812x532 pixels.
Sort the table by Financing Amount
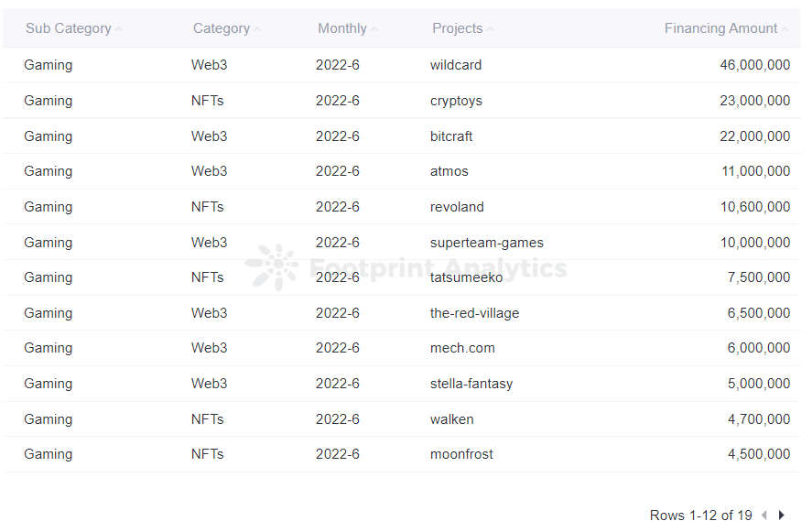tap(722, 28)
